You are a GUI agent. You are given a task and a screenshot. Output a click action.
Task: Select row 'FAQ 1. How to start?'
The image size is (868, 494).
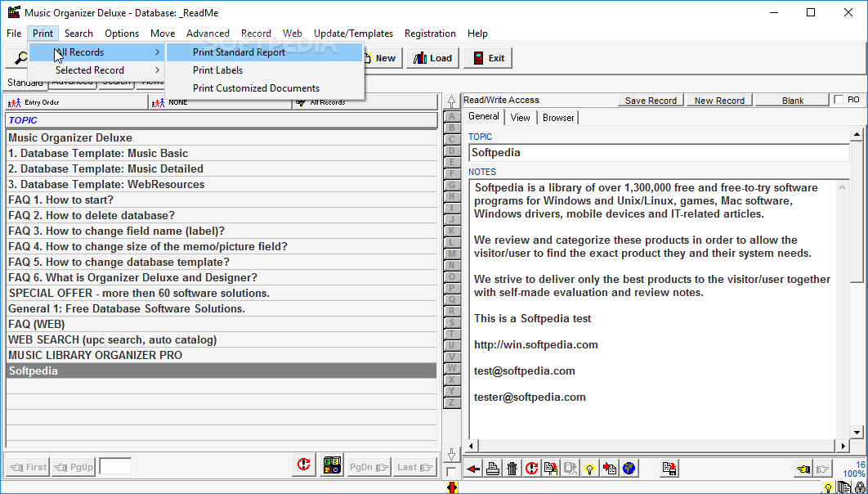pos(221,200)
